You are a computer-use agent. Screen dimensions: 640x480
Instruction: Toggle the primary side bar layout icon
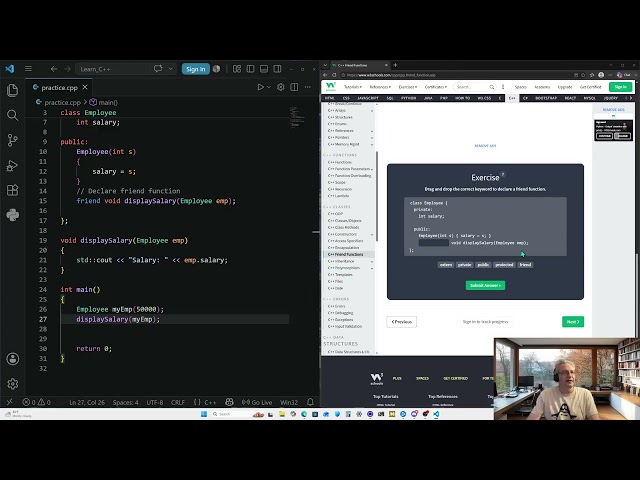[250, 69]
